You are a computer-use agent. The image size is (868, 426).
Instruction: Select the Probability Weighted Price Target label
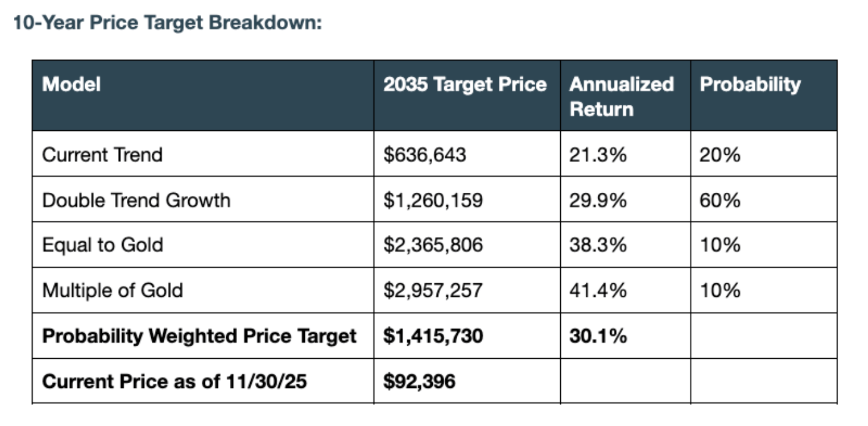click(x=199, y=336)
